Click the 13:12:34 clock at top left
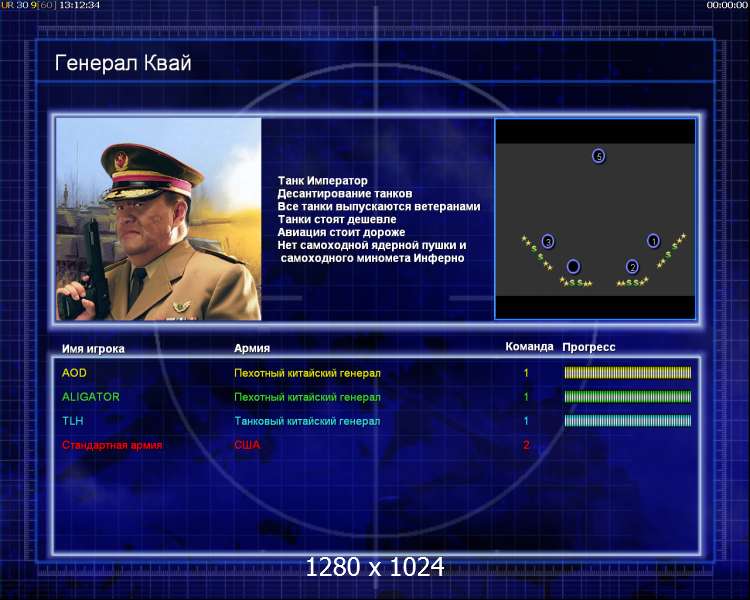Image resolution: width=750 pixels, height=600 pixels. [x=79, y=5]
